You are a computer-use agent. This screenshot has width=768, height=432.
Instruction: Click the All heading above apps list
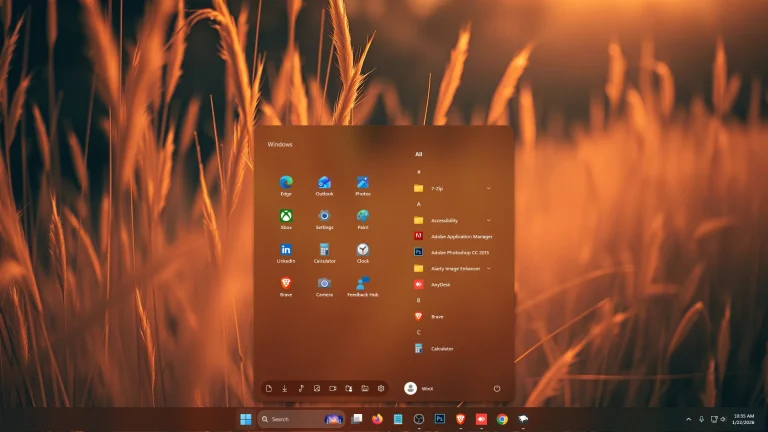pos(418,154)
